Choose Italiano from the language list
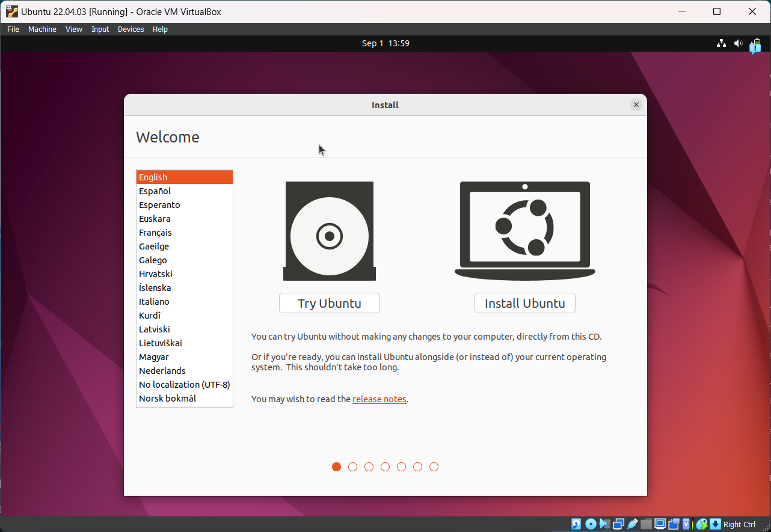771x532 pixels. 185,302
